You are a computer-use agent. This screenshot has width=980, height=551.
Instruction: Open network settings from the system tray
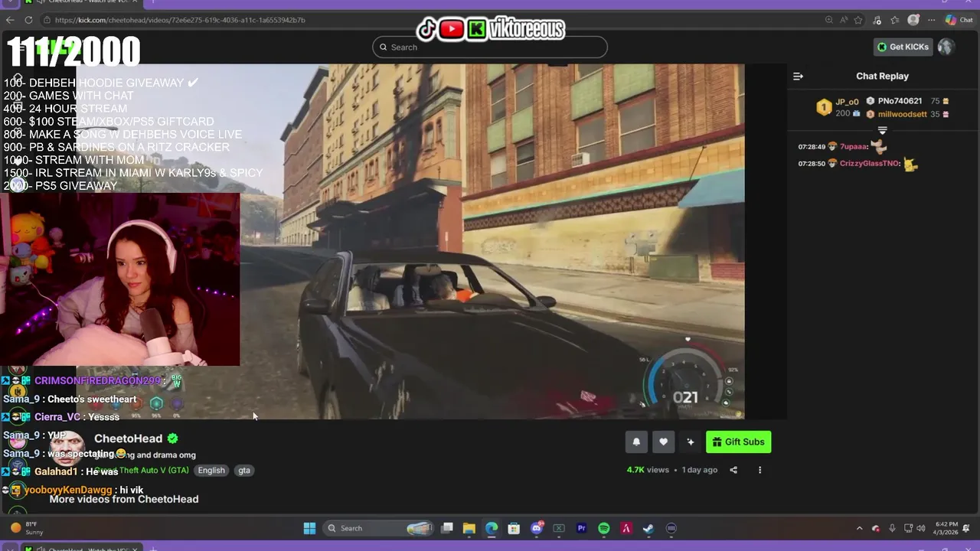pos(909,528)
